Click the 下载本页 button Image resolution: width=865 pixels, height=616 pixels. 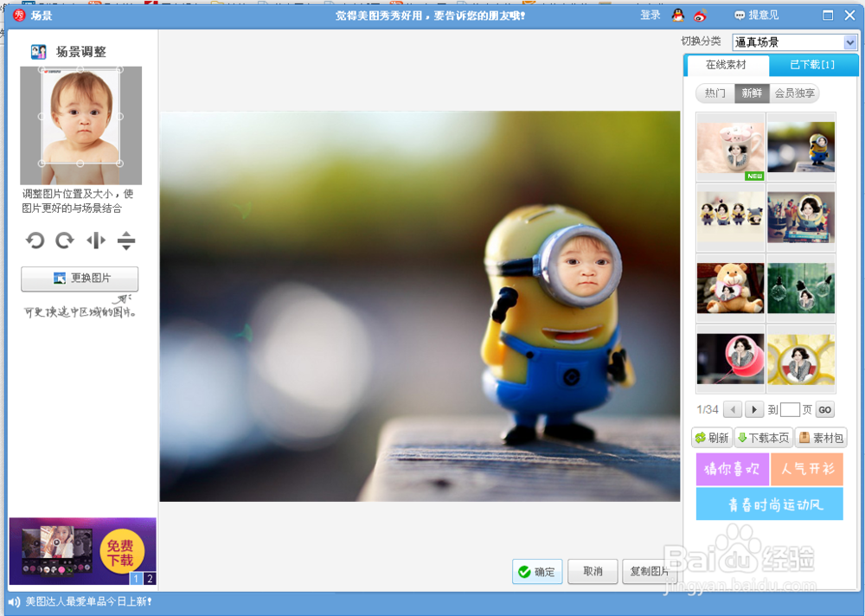click(764, 438)
